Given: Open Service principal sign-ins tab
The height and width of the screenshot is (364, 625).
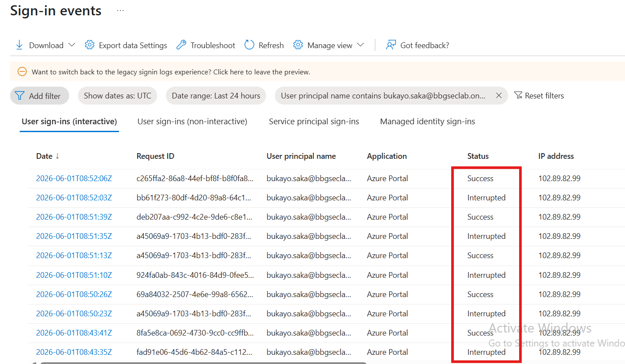Looking at the screenshot, I should (x=314, y=122).
